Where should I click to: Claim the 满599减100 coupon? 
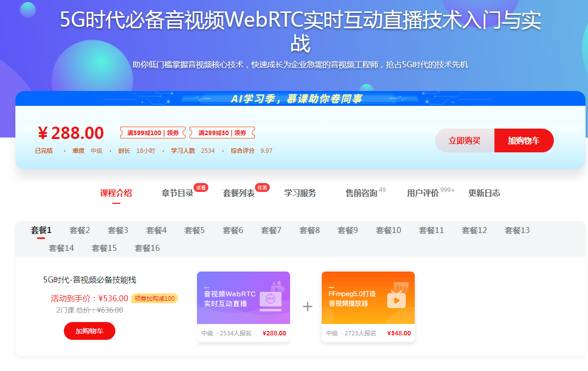point(153,133)
